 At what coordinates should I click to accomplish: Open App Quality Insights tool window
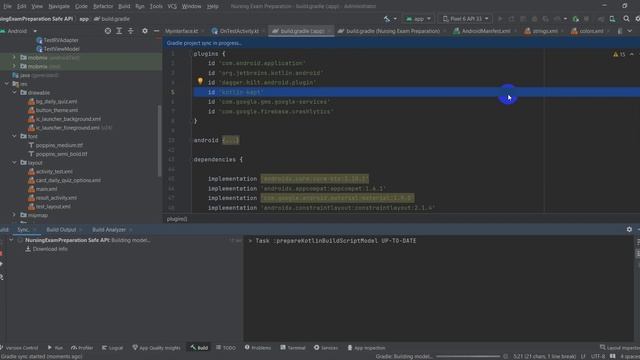pos(156,348)
